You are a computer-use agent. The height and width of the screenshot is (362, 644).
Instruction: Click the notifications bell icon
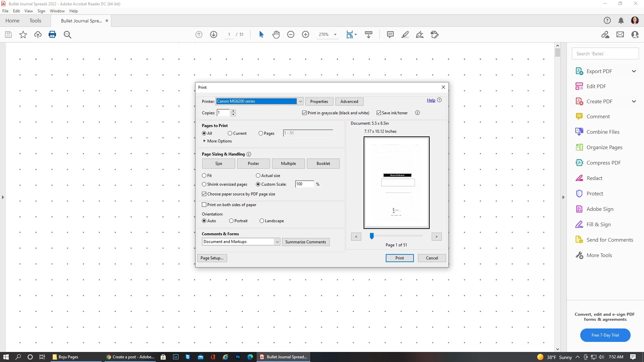pyautogui.click(x=621, y=21)
